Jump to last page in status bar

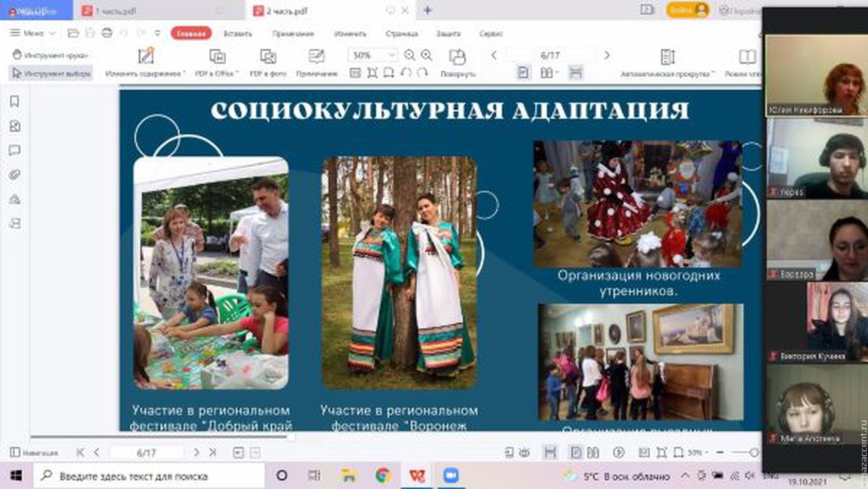213,452
